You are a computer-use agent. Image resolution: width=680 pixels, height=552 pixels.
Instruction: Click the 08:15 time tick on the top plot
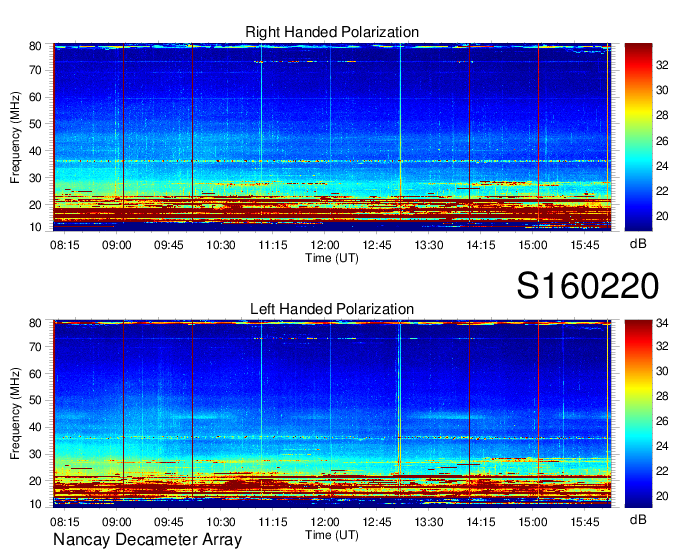click(x=65, y=245)
